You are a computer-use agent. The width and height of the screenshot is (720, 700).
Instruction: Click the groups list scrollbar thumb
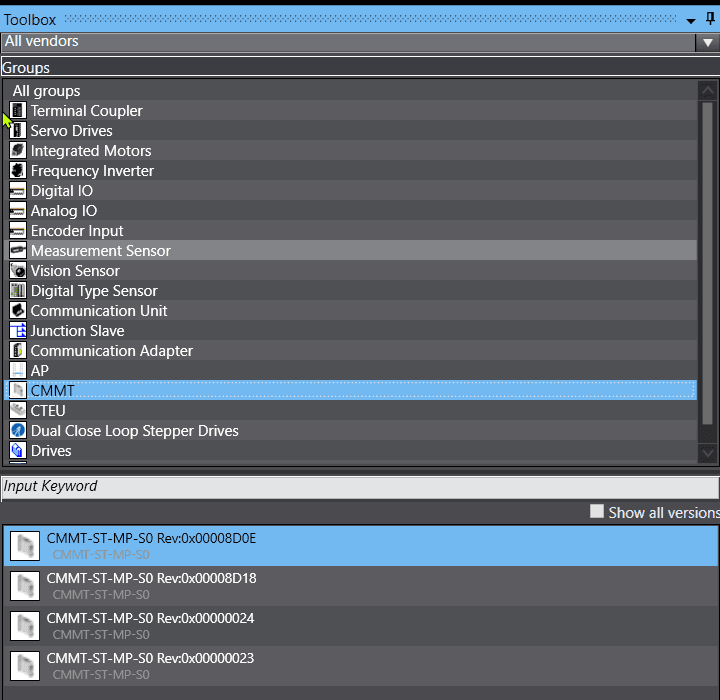pos(707,263)
